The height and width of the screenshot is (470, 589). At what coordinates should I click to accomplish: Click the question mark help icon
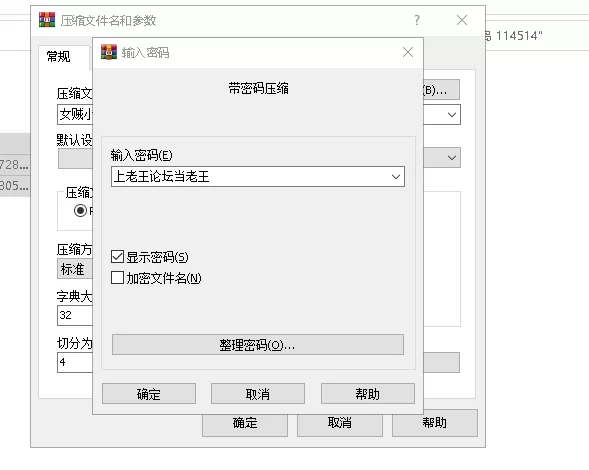[x=417, y=20]
